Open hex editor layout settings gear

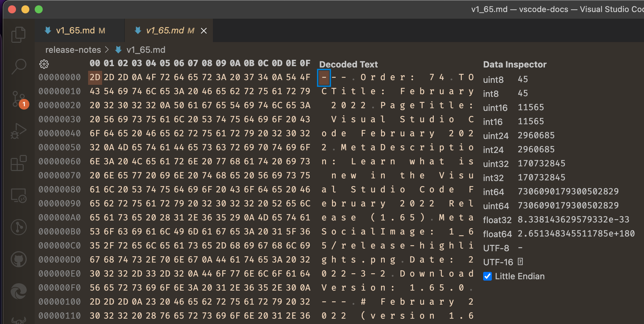(x=44, y=64)
